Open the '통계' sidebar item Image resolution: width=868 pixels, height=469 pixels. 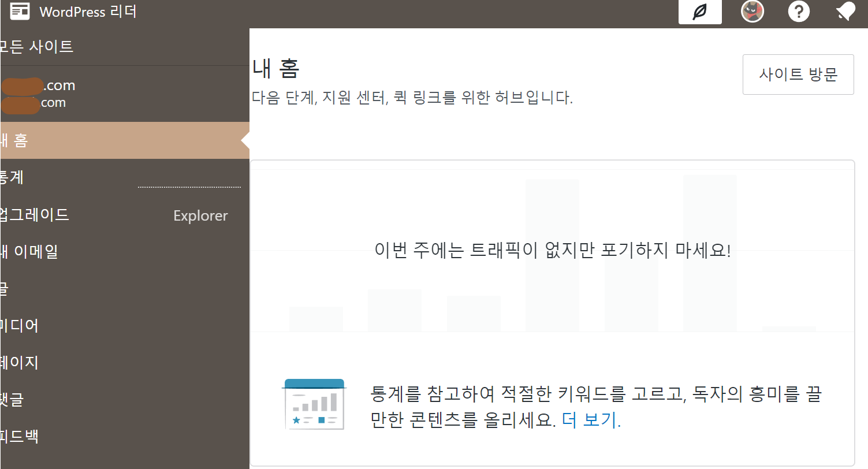(x=125, y=177)
